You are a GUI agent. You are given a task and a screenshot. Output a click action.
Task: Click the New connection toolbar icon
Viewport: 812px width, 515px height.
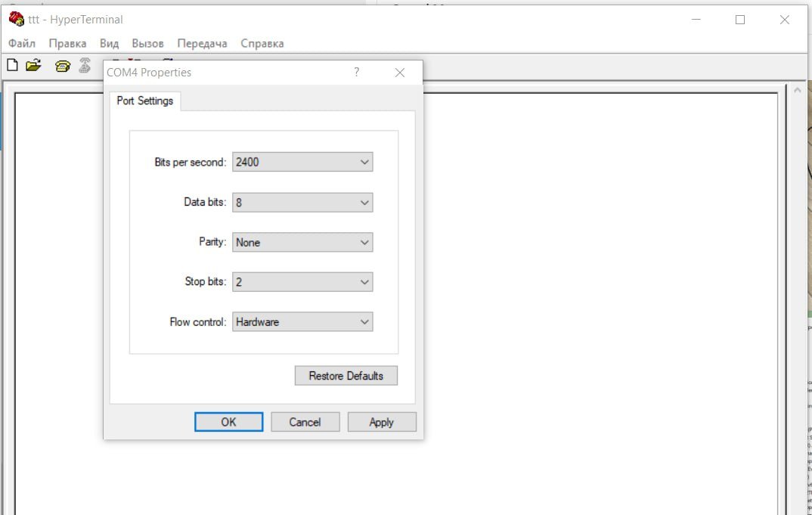[12, 66]
